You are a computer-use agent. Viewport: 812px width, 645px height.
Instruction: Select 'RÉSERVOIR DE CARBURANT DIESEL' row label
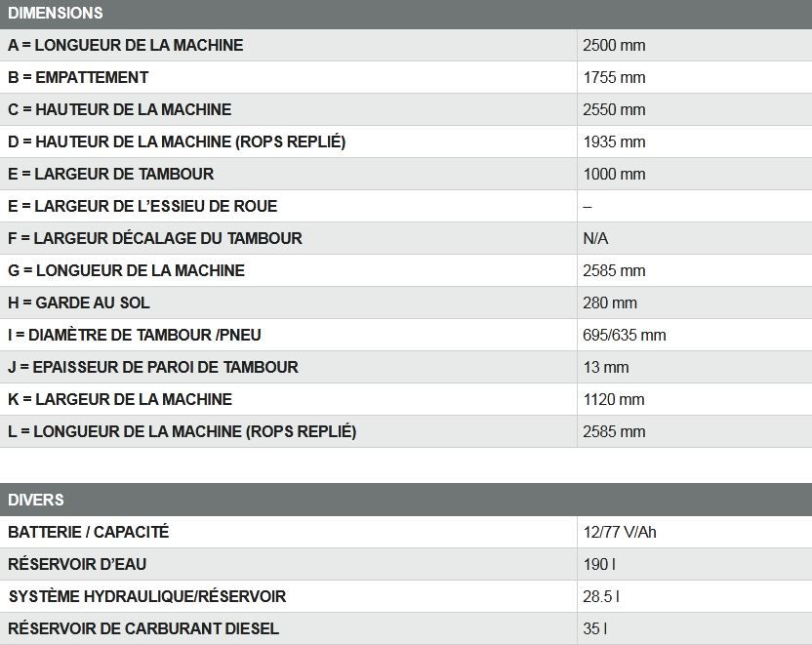(x=143, y=628)
